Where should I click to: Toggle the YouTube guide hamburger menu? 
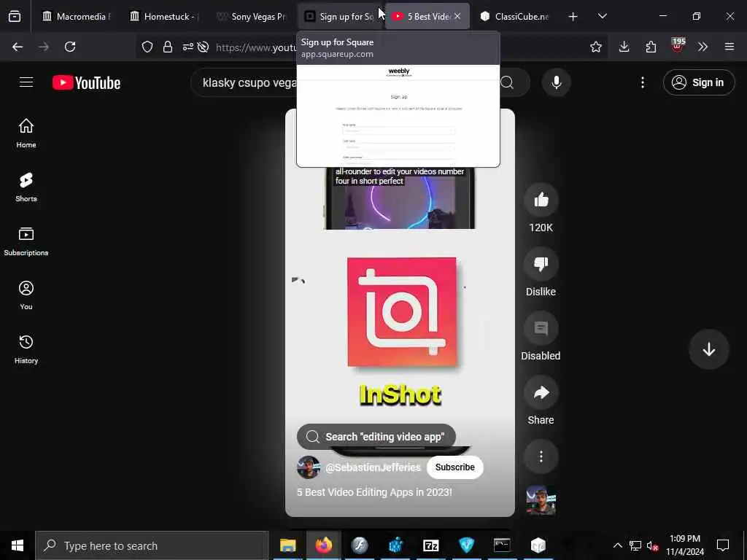26,82
